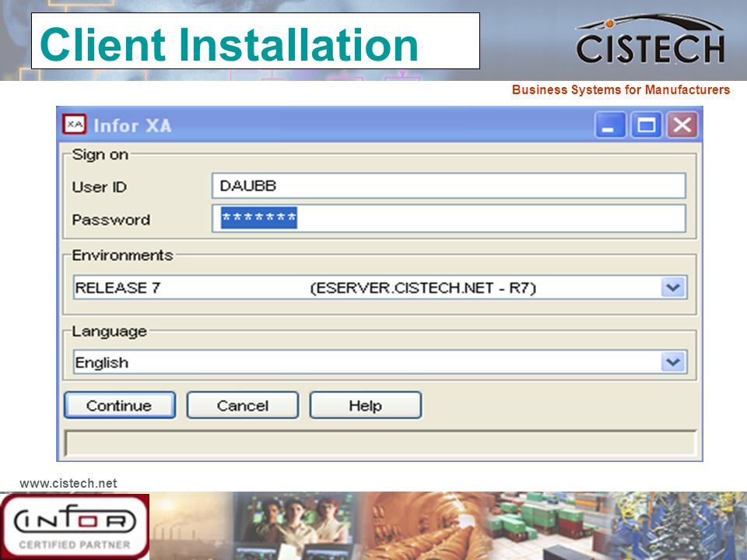This screenshot has height=560, width=747.
Task: Close the Infor XA sign on window
Action: (x=682, y=124)
